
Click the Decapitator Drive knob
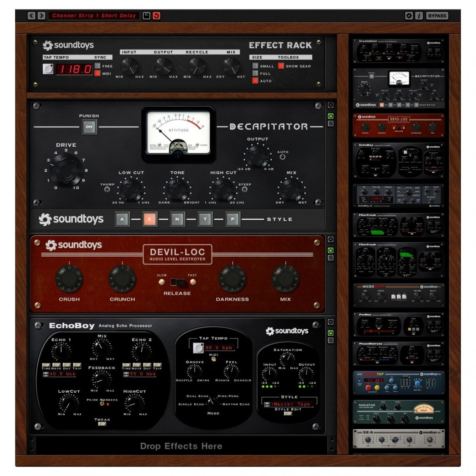click(65, 169)
